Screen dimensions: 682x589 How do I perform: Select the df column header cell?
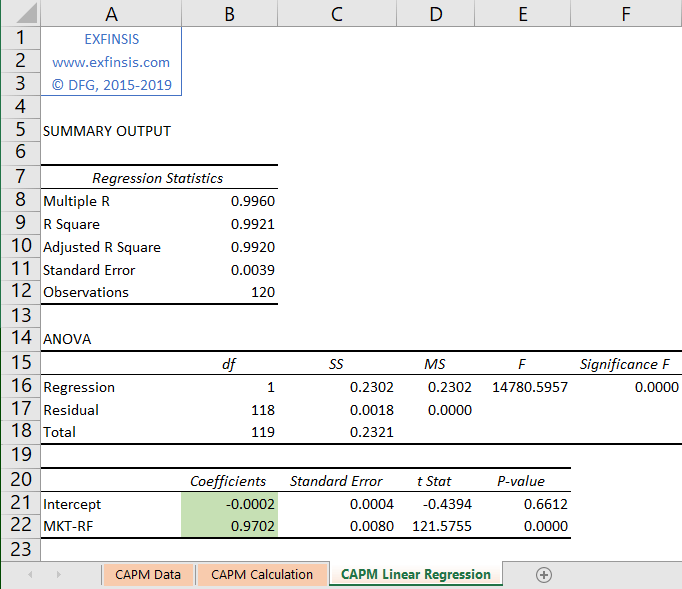[229, 364]
